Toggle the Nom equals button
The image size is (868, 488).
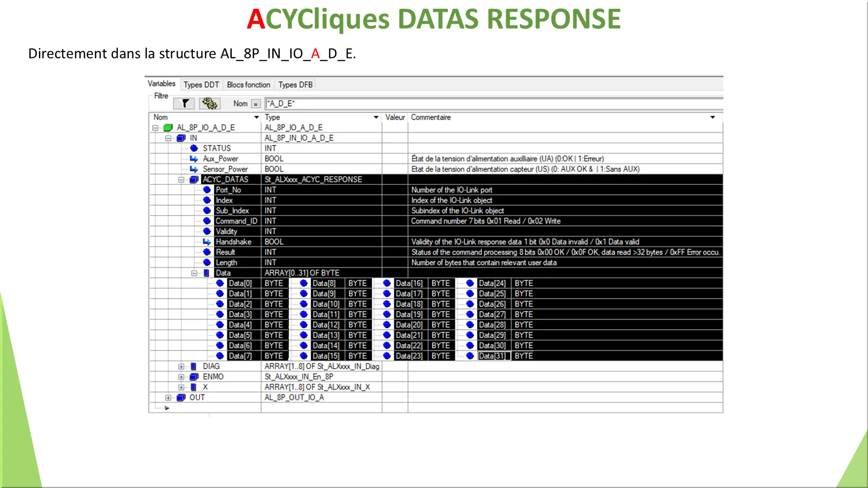coord(256,104)
